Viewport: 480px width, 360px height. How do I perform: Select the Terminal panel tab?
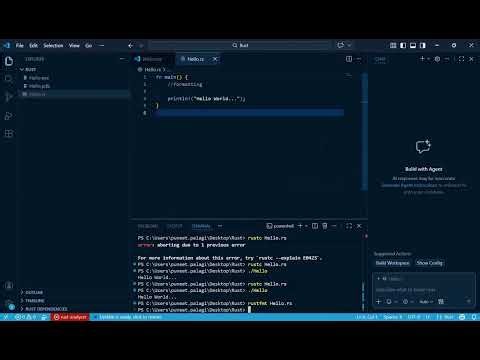point(201,226)
